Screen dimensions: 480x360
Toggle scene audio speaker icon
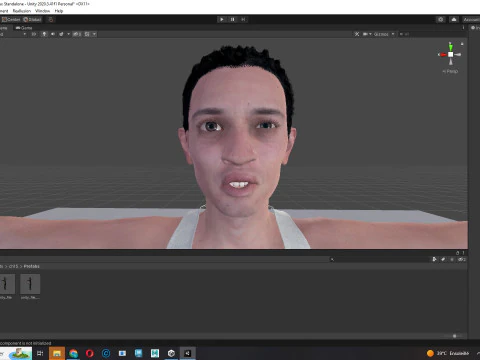53,34
